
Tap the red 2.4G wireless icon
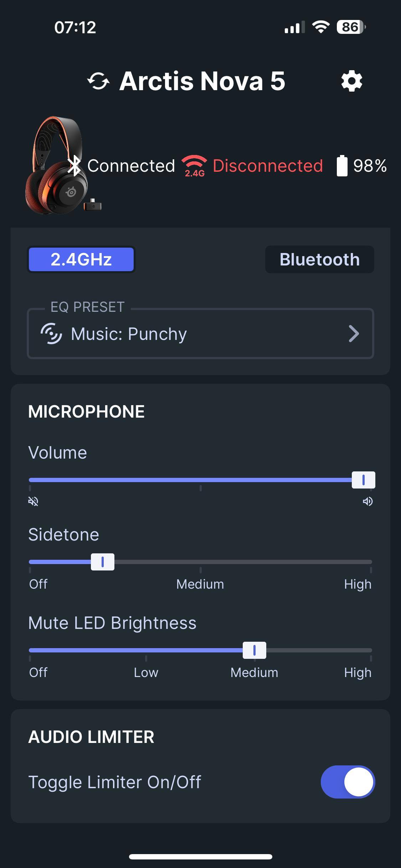(194, 166)
